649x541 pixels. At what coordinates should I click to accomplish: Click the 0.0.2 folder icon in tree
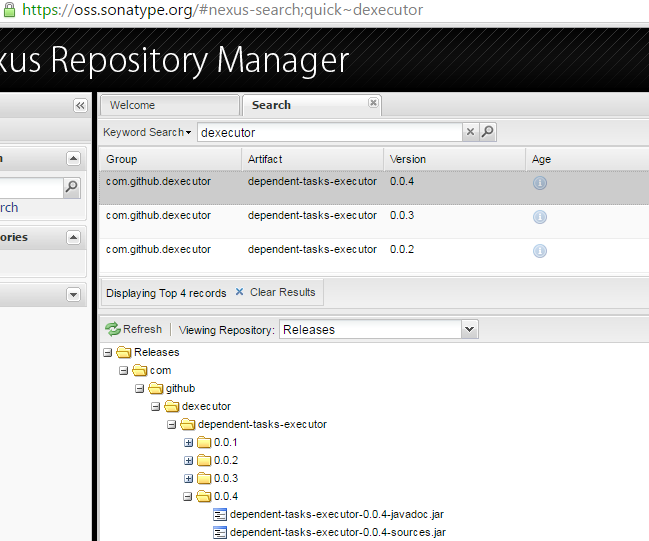coord(204,461)
